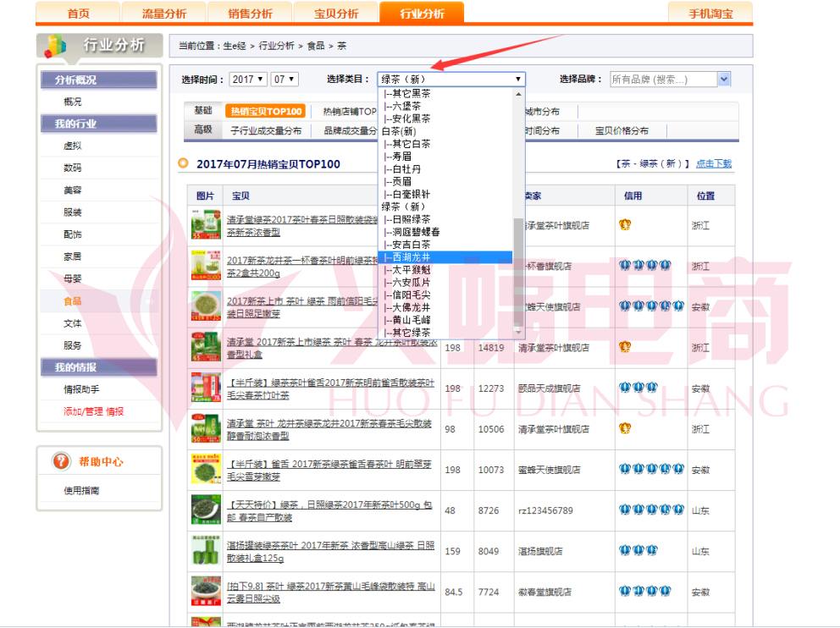This screenshot has width=840, height=628.
Task: Choose 日照绿茶 in the category list
Action: (445, 219)
